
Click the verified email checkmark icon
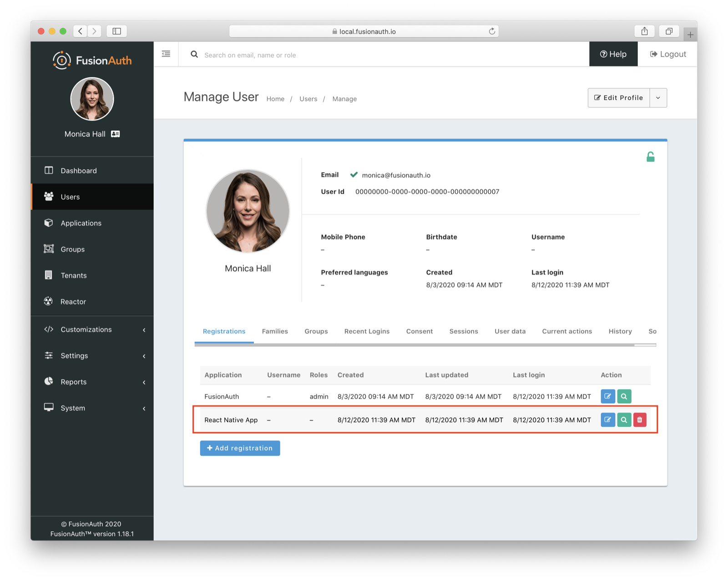point(354,175)
